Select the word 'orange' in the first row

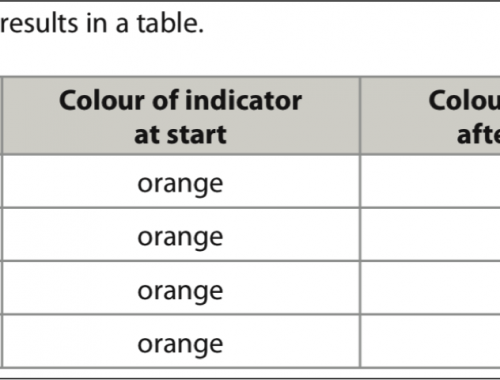coord(180,184)
